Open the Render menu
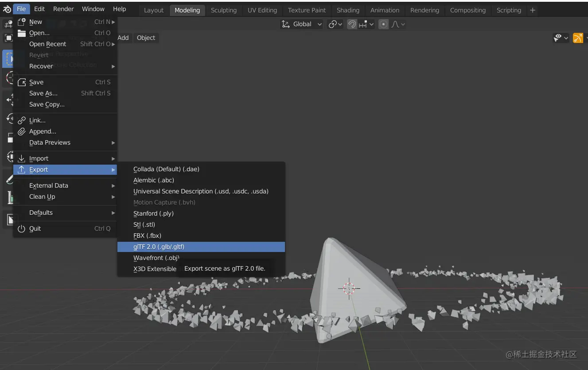The height and width of the screenshot is (370, 588). tap(63, 9)
